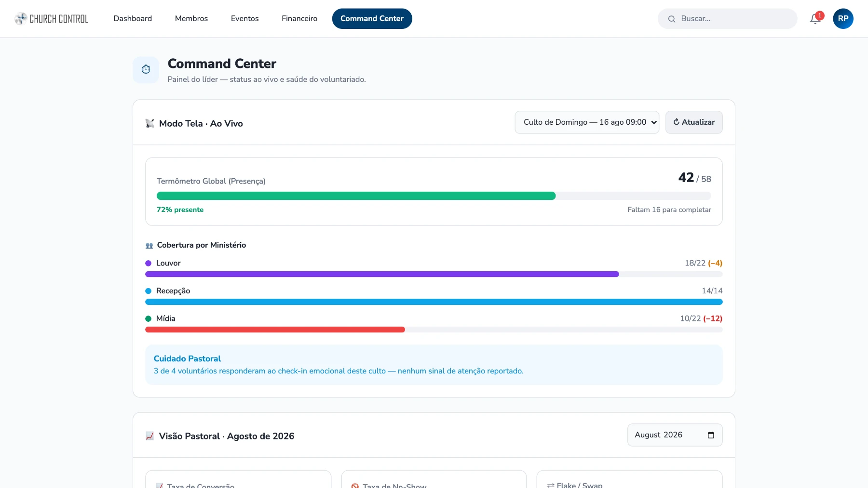Viewport: 868px width, 488px height.
Task: Click the Termômetro Global presence bar
Action: (434, 196)
